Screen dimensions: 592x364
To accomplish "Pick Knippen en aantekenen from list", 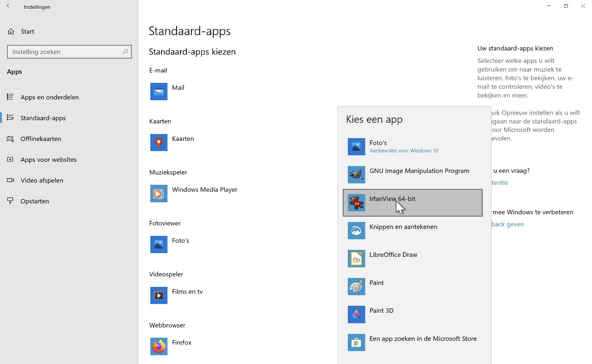I will (413, 231).
